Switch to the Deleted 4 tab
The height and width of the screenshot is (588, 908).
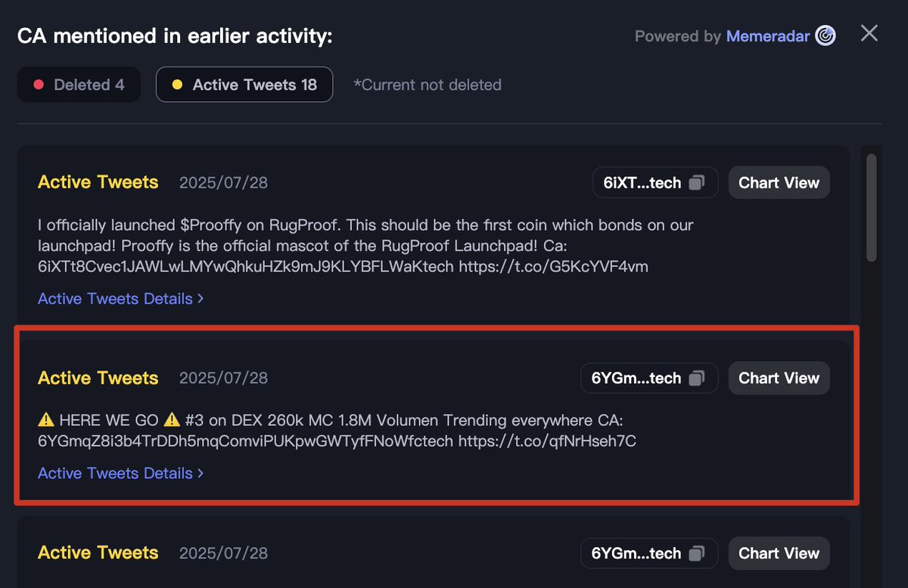(79, 85)
